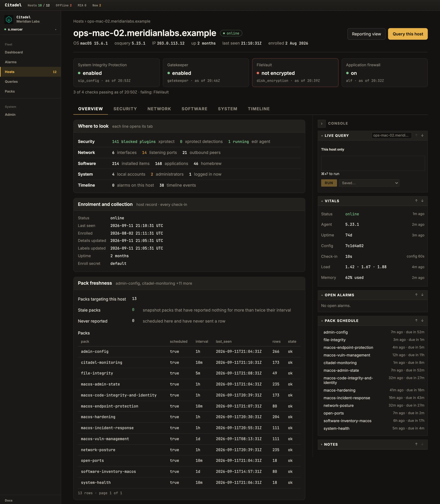Collapse the Pack Schedule section triangle

point(322,321)
